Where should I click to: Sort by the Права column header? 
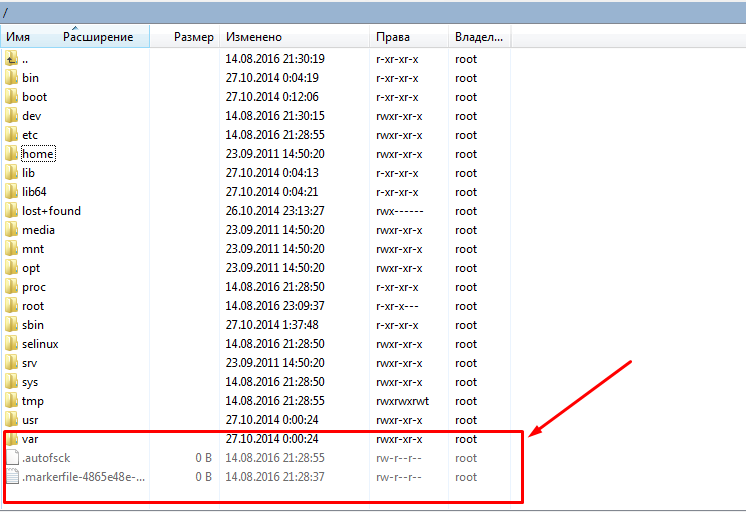click(393, 37)
